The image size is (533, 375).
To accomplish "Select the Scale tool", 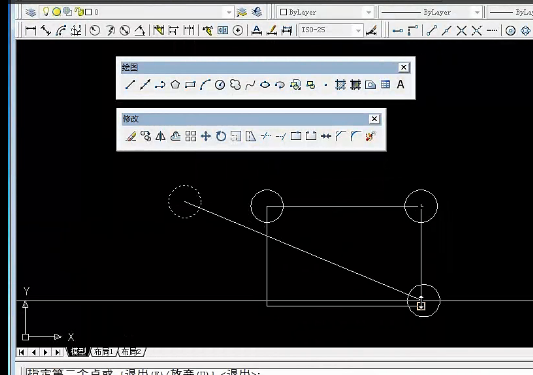I will pyautogui.click(x=236, y=136).
